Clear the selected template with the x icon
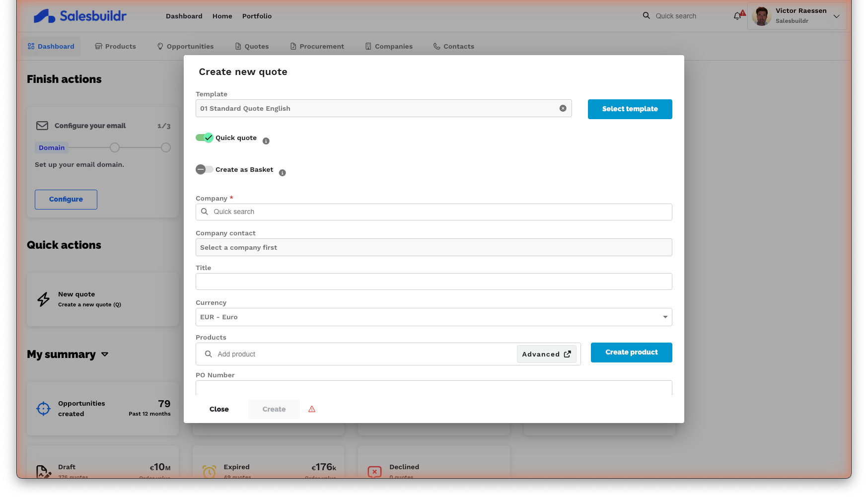Screen dimensions: 868x499 pos(563,108)
